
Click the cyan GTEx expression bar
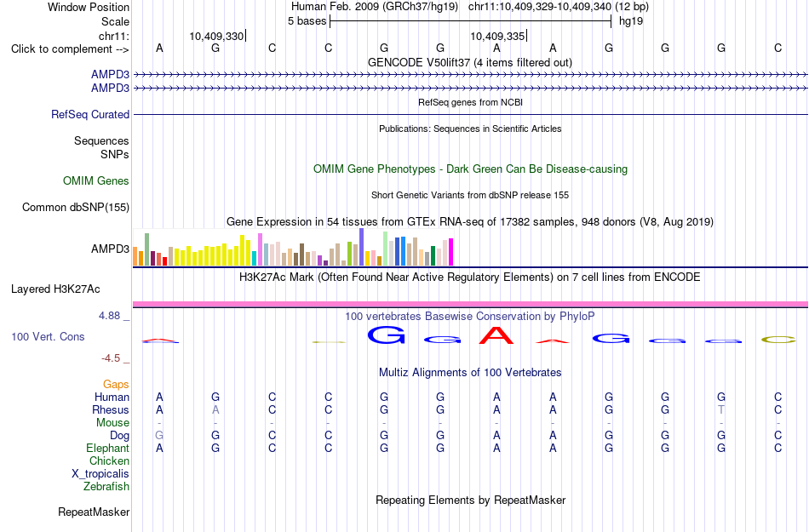coord(255,258)
